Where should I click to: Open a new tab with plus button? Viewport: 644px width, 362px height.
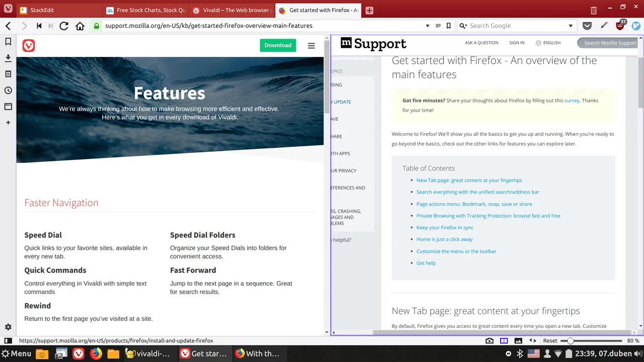tap(369, 11)
